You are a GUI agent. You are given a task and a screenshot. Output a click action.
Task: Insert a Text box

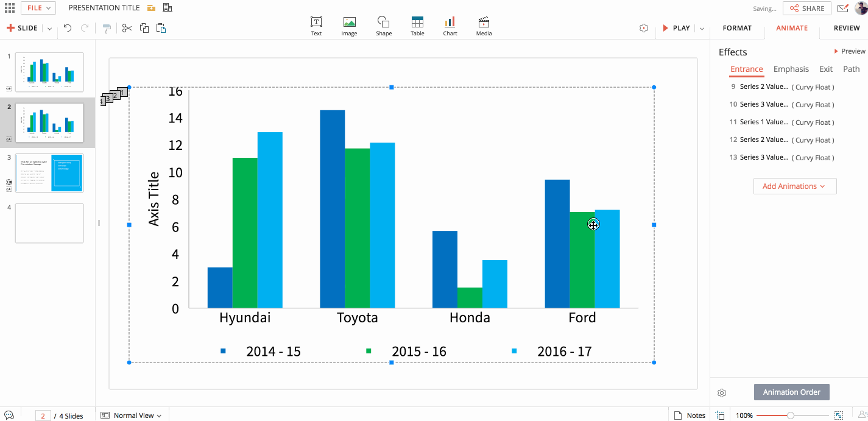coord(317,26)
